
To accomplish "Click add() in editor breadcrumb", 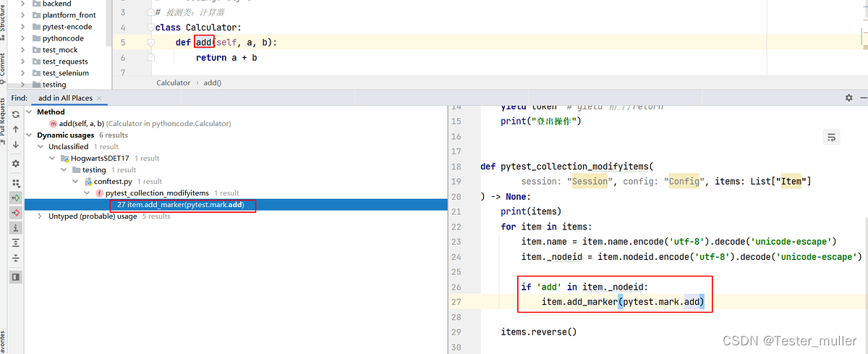I will 213,83.
